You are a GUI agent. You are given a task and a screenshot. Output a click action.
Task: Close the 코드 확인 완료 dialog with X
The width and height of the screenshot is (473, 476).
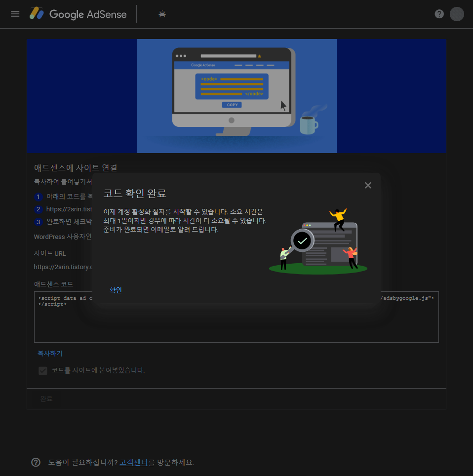[368, 185]
